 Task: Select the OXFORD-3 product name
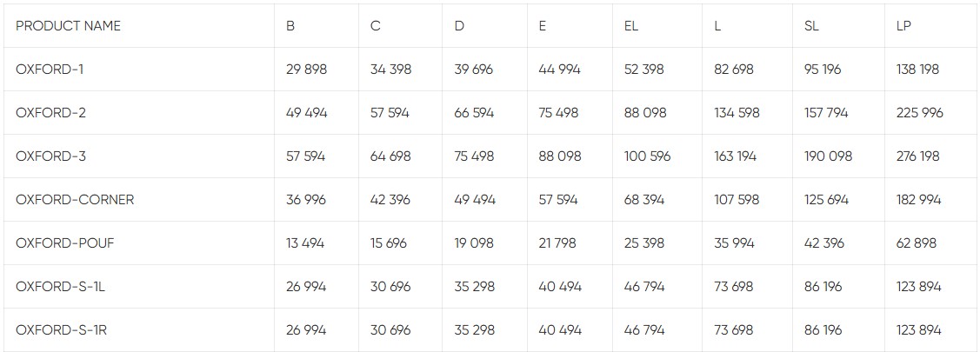pyautogui.click(x=50, y=156)
